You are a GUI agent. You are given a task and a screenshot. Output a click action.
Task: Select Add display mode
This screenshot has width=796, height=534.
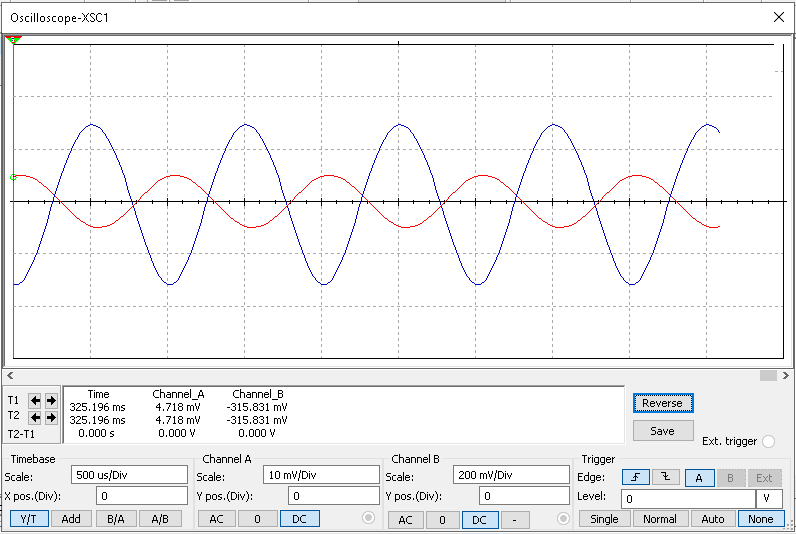tap(71, 519)
